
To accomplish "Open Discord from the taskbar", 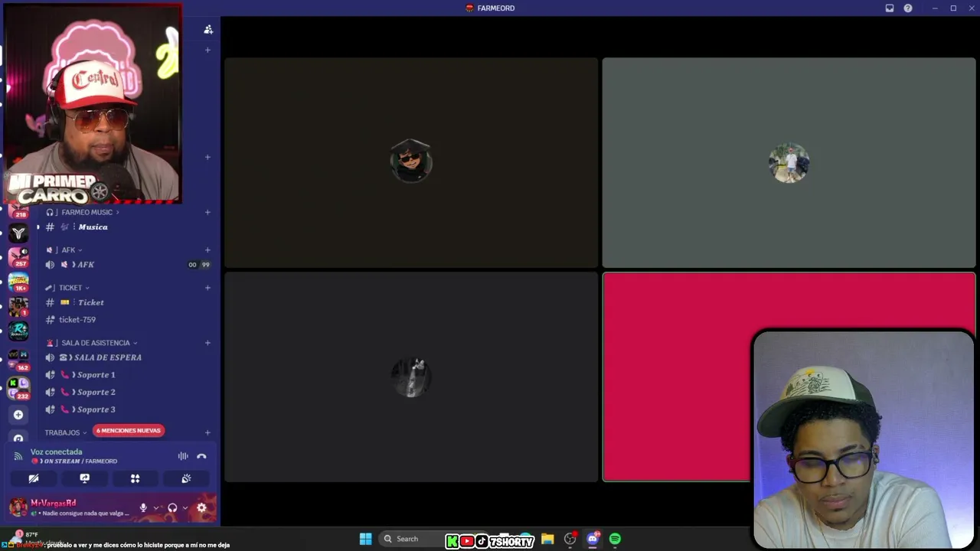I will [x=593, y=539].
